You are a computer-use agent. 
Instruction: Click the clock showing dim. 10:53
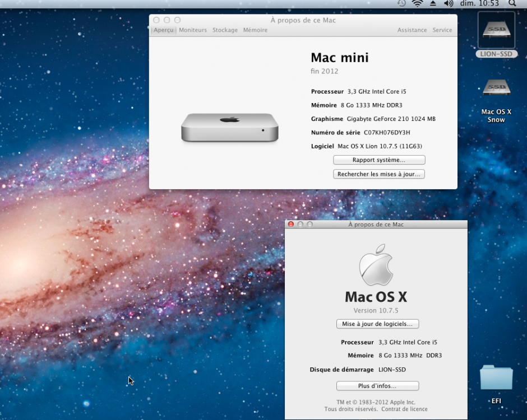479,3
